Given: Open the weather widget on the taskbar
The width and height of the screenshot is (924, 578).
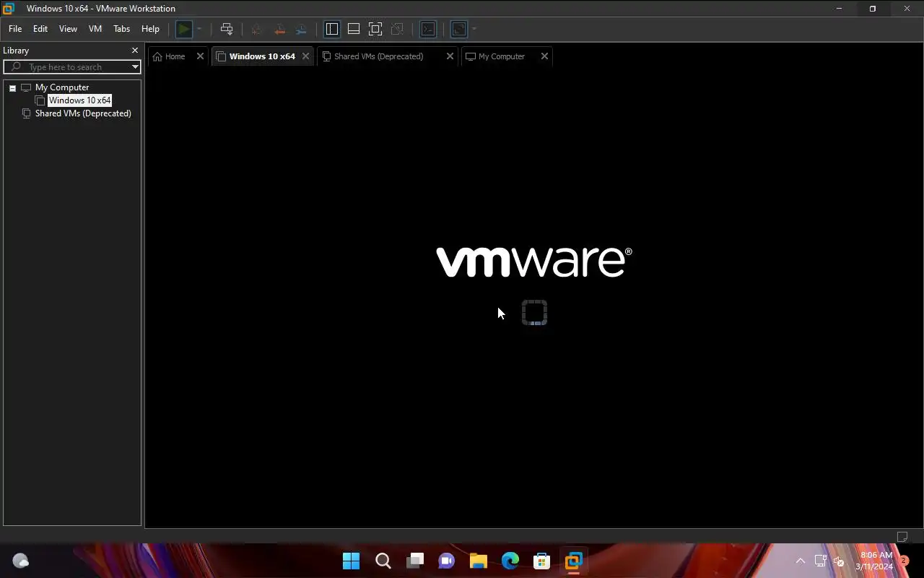Looking at the screenshot, I should click(20, 561).
